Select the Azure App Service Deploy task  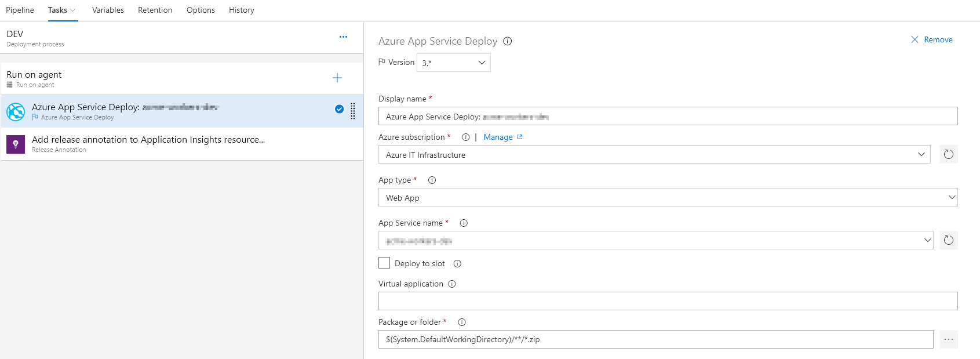(x=182, y=111)
